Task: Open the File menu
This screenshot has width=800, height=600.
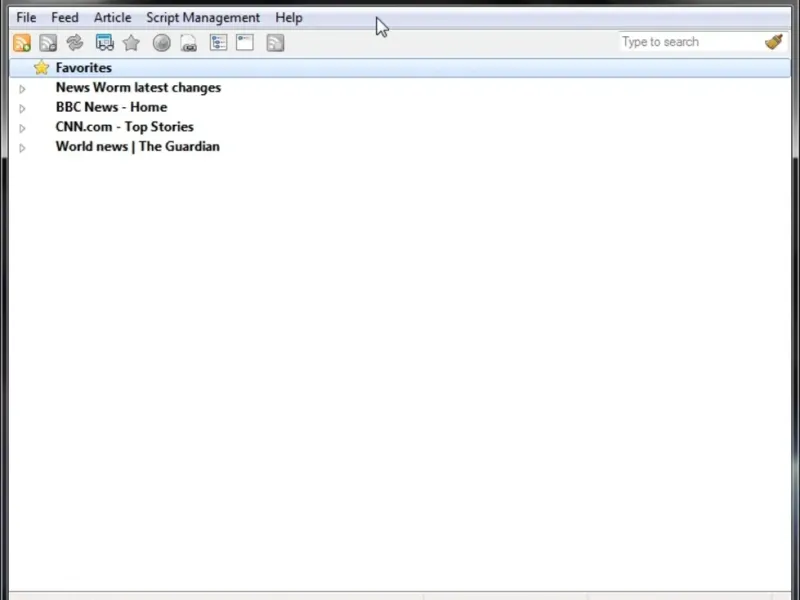Action: pyautogui.click(x=26, y=17)
